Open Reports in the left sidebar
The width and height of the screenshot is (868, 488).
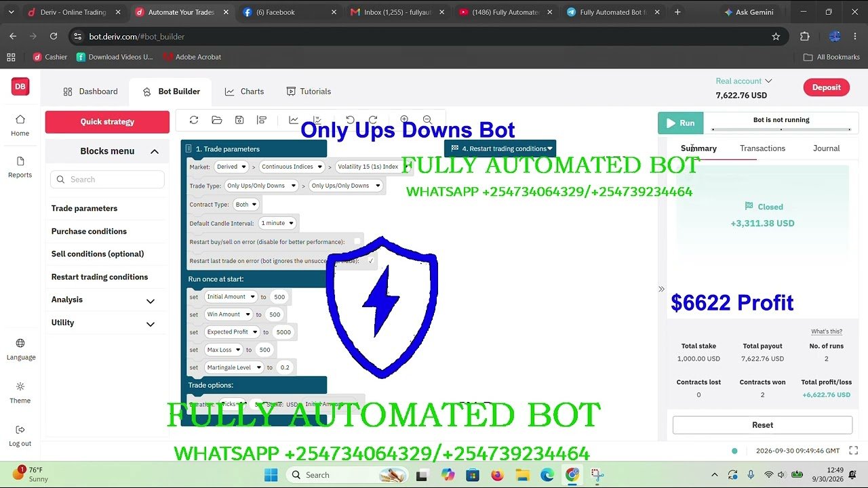(x=20, y=167)
